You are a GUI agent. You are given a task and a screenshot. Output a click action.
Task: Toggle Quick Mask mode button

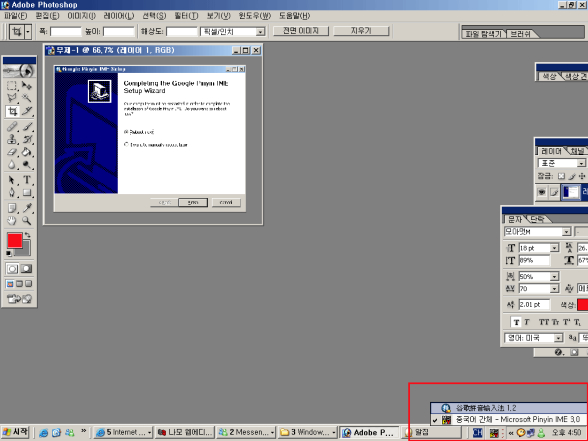(26, 269)
